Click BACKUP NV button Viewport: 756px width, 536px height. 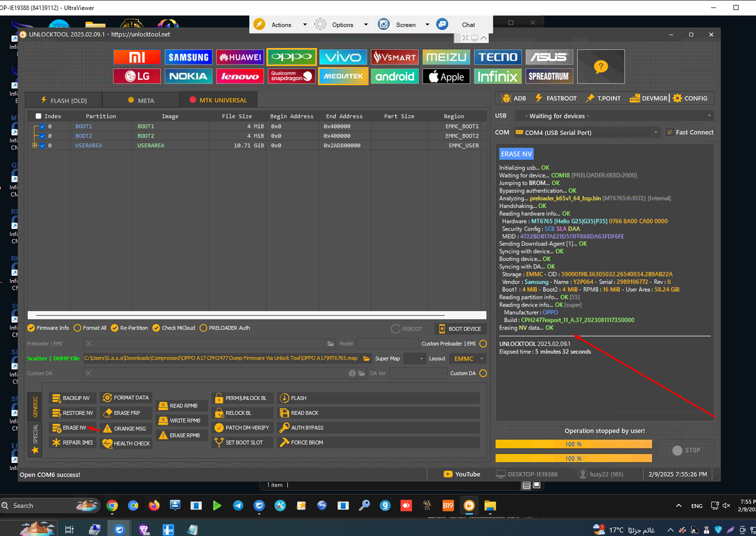(72, 398)
